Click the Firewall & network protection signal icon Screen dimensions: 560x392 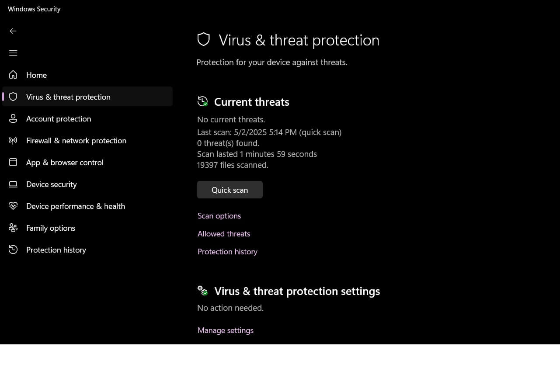[x=13, y=140]
